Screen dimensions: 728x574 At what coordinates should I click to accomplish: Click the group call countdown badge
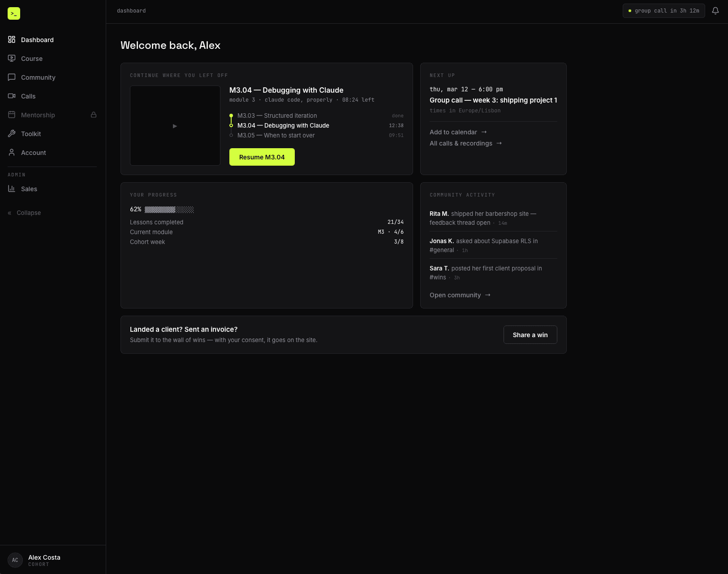point(664,11)
